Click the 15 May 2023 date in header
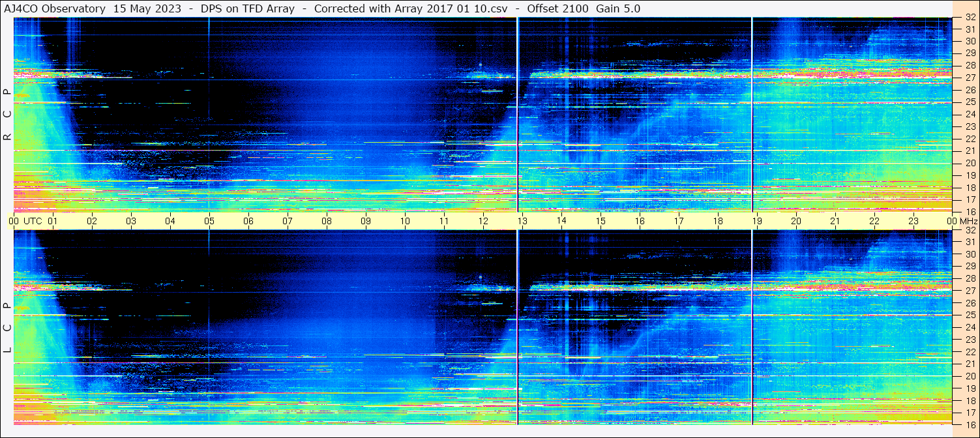Image resolution: width=980 pixels, height=438 pixels. pos(147,8)
